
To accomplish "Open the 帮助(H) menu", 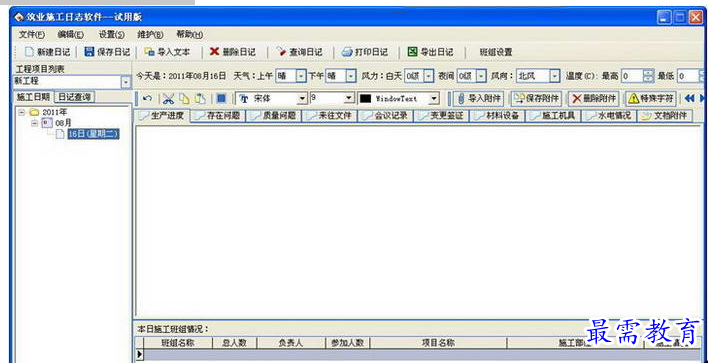I will 189,34.
